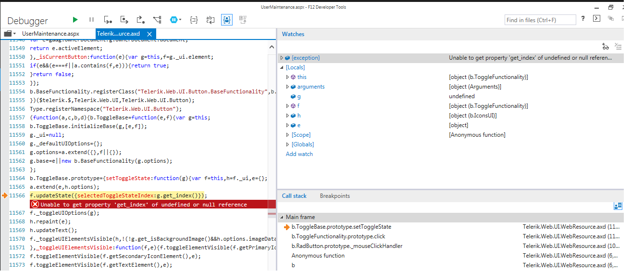The height and width of the screenshot is (272, 644).
Task: Toggle the Just My Code button
Action: [x=227, y=20]
